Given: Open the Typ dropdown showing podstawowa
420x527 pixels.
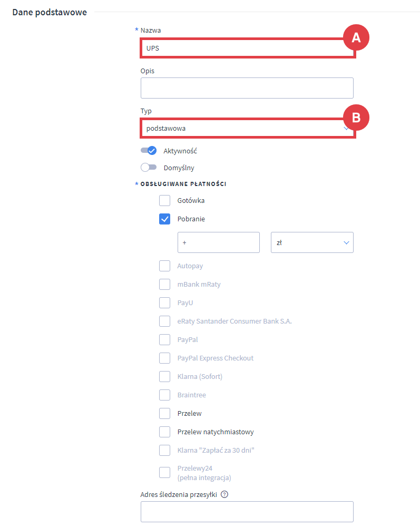Looking at the screenshot, I should [247, 128].
